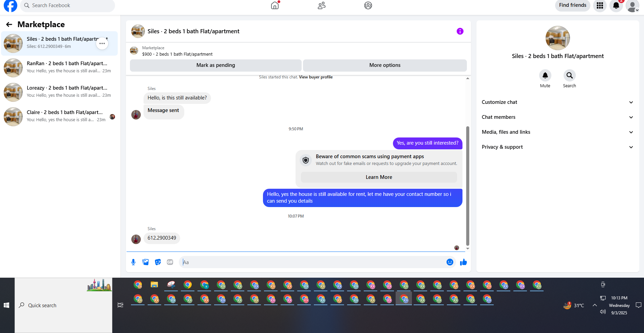Click the chat scrollbar down arrow

pyautogui.click(x=468, y=248)
